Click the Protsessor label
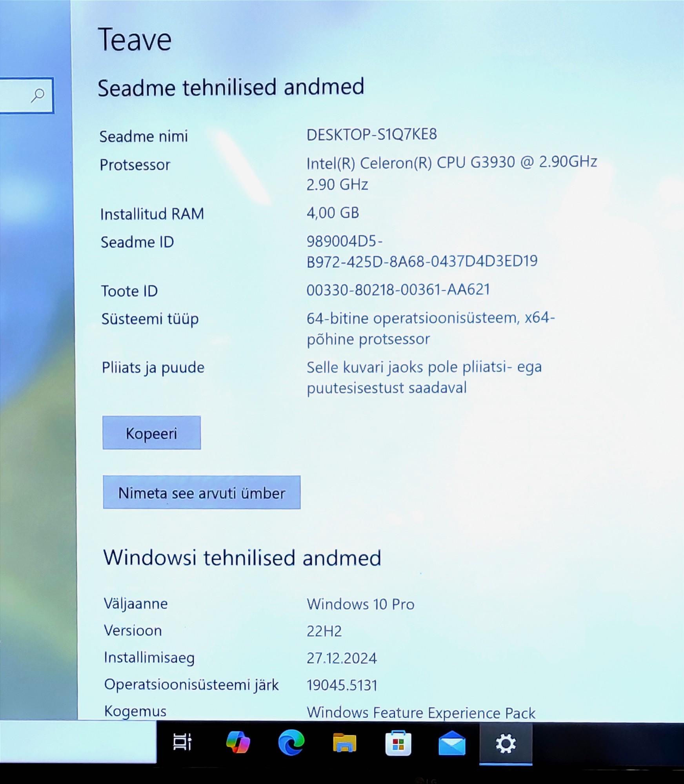 coord(135,165)
